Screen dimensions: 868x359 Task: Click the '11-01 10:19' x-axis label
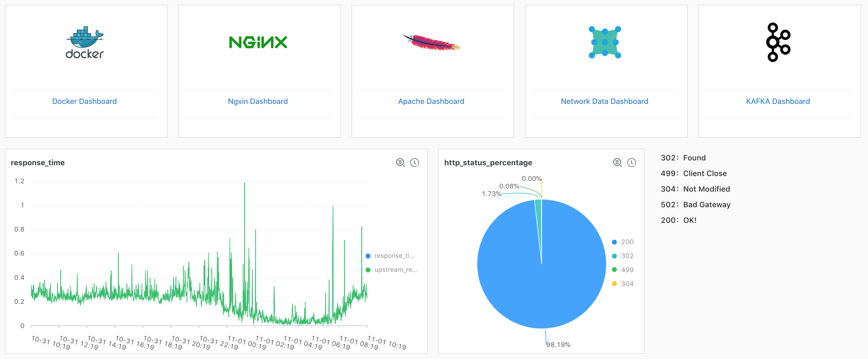pyautogui.click(x=387, y=343)
